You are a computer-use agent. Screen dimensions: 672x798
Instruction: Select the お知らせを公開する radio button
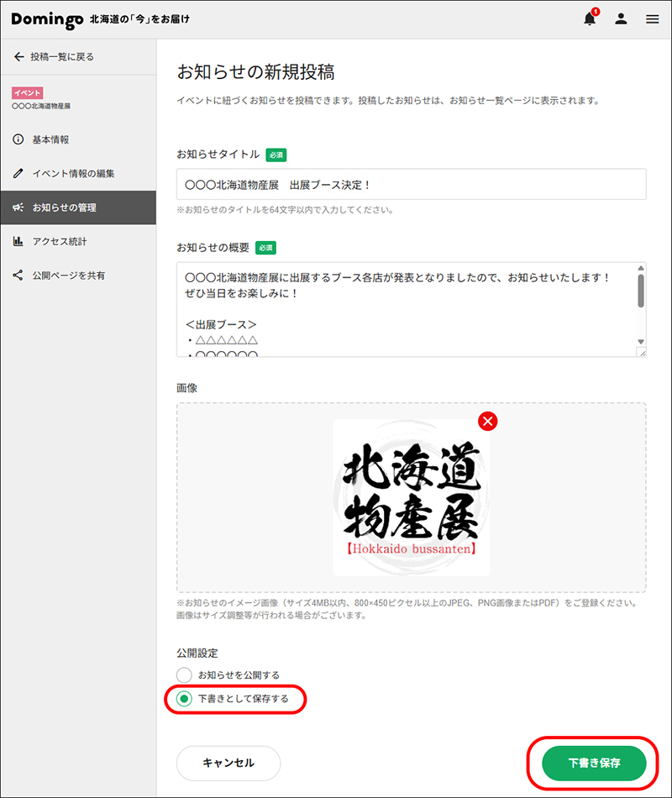pyautogui.click(x=184, y=675)
